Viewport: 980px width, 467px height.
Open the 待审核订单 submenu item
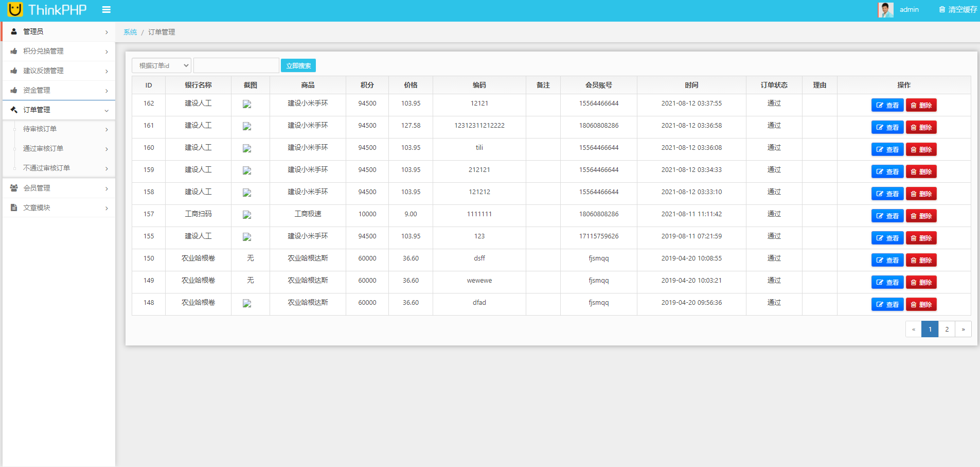pyautogui.click(x=40, y=129)
